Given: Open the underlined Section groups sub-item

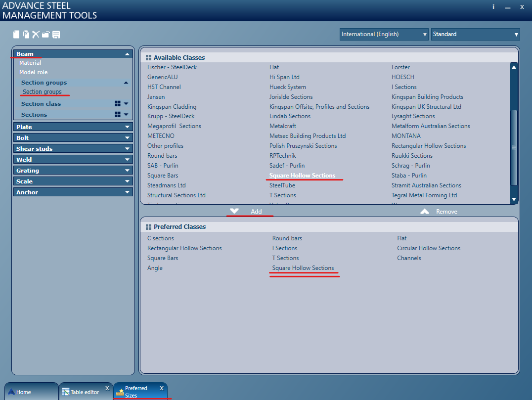Looking at the screenshot, I should coord(42,92).
